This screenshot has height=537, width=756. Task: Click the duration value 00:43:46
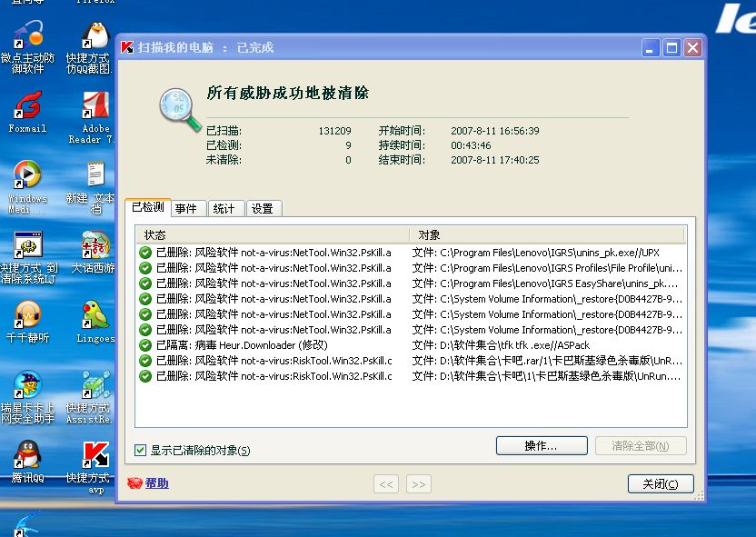[x=471, y=145]
